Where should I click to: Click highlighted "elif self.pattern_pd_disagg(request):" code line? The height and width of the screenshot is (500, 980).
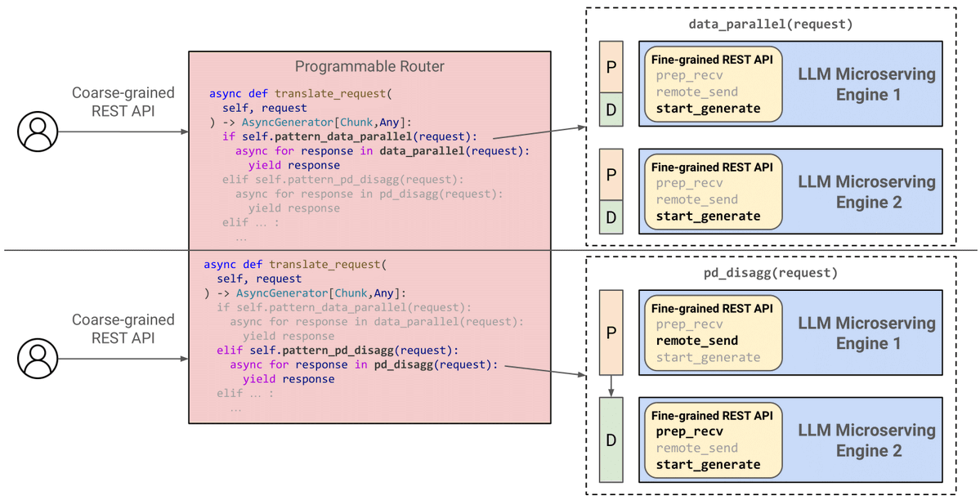coord(338,350)
